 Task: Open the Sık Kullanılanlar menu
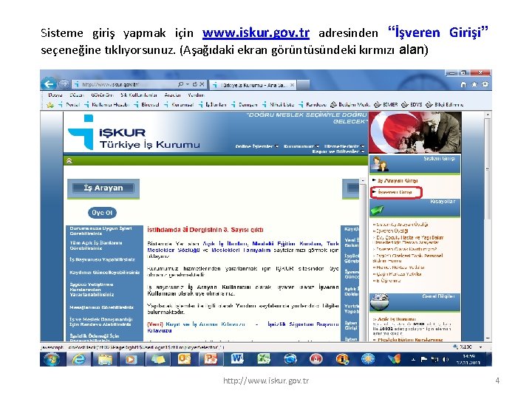(139, 95)
